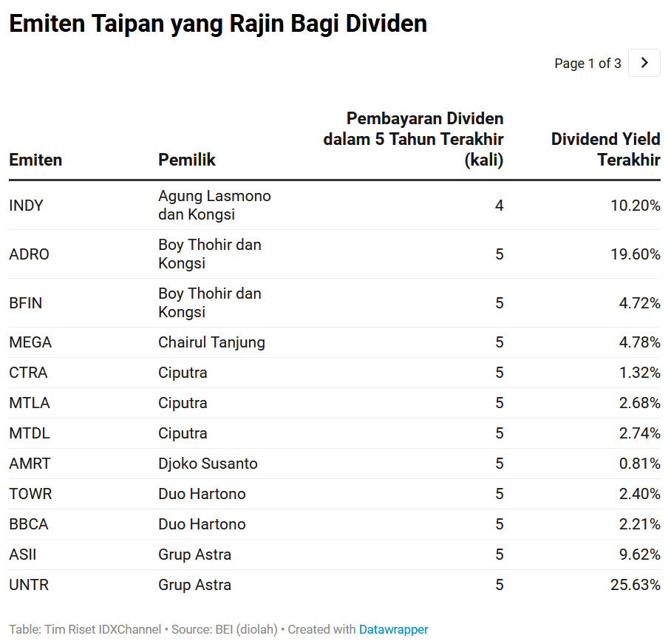Sort by Pemilik column header

click(x=187, y=160)
